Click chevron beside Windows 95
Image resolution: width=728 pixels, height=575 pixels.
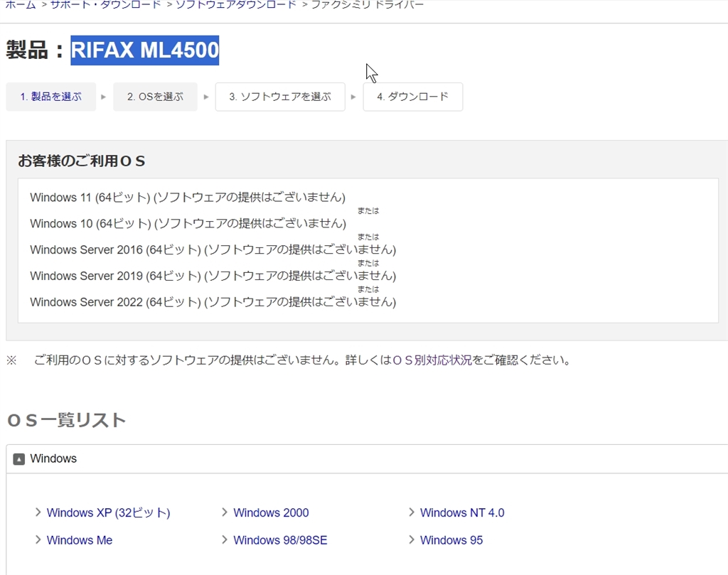[412, 539]
